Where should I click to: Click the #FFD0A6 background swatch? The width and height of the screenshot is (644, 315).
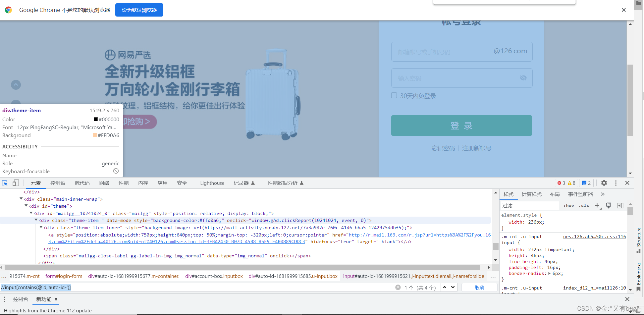[x=95, y=135]
